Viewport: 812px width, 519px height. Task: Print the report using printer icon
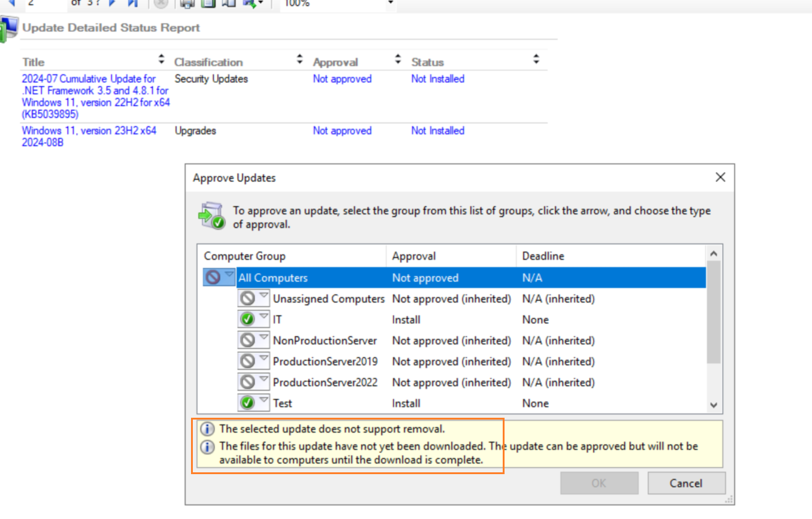187,3
